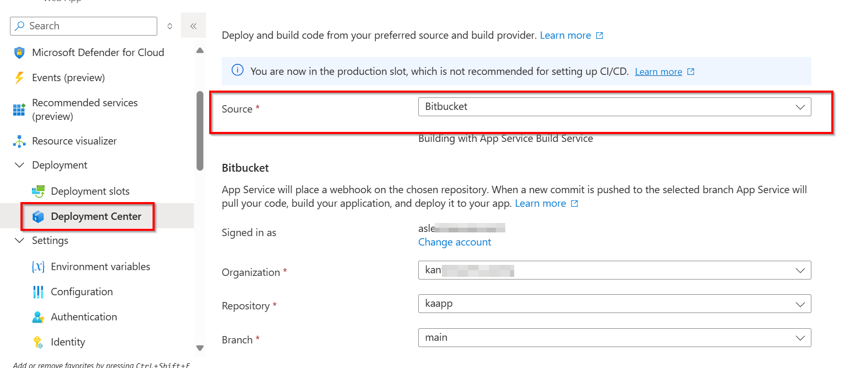Collapse the sidebar with double chevron button
Image resolution: width=868 pixels, height=368 pixels.
click(x=193, y=26)
